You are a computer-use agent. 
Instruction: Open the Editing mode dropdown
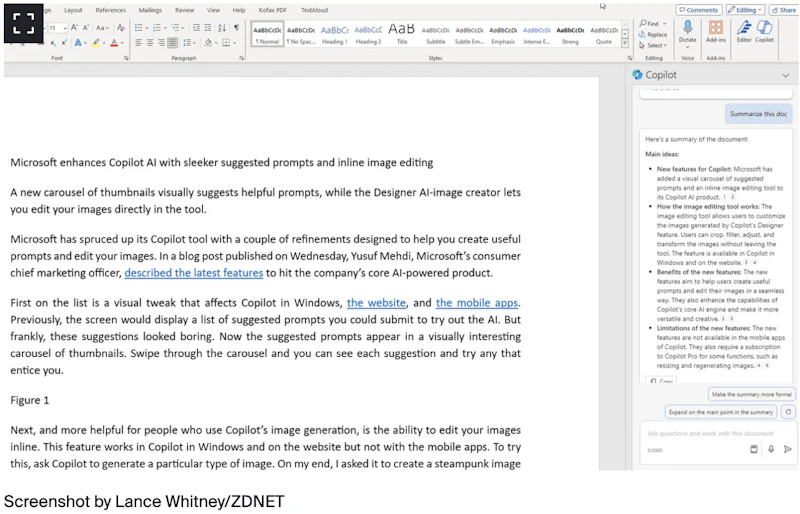coord(745,10)
